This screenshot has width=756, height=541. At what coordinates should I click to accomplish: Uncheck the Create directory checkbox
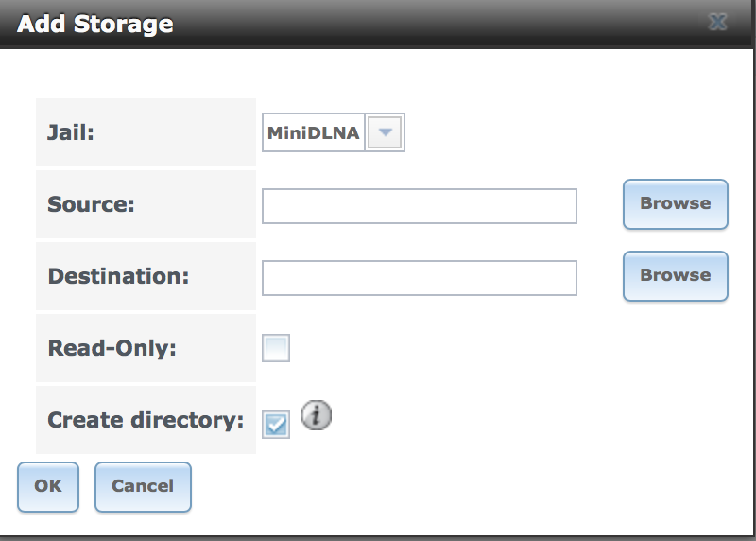click(x=276, y=425)
